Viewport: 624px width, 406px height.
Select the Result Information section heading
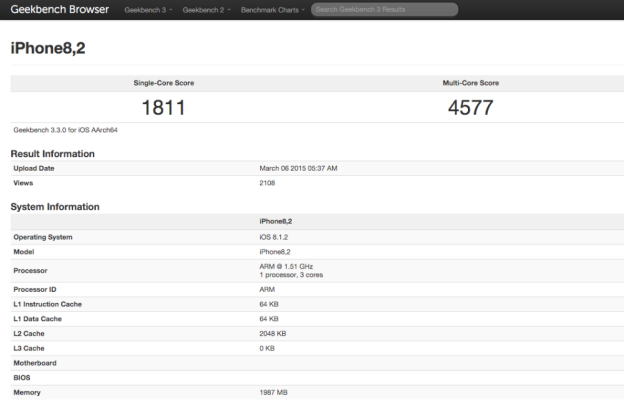(53, 154)
